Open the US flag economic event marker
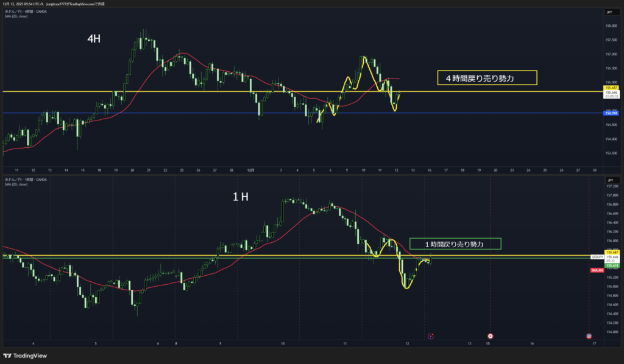The width and height of the screenshot is (624, 364). tap(589, 335)
